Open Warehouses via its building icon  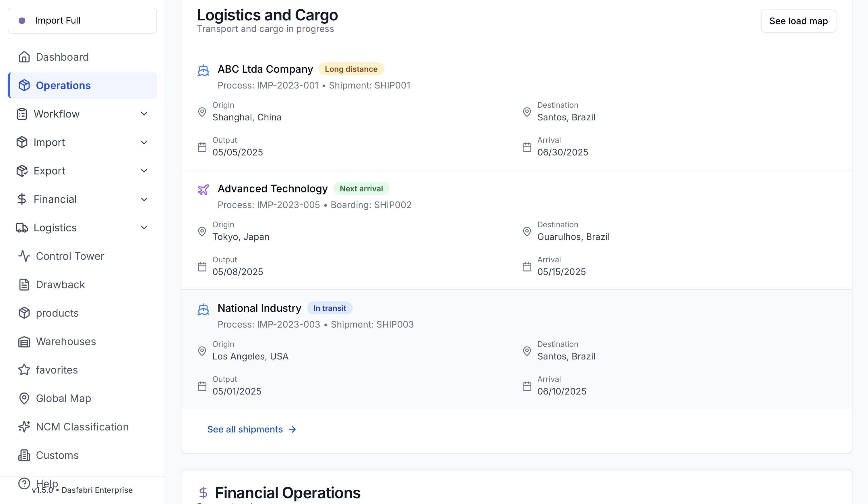(24, 342)
